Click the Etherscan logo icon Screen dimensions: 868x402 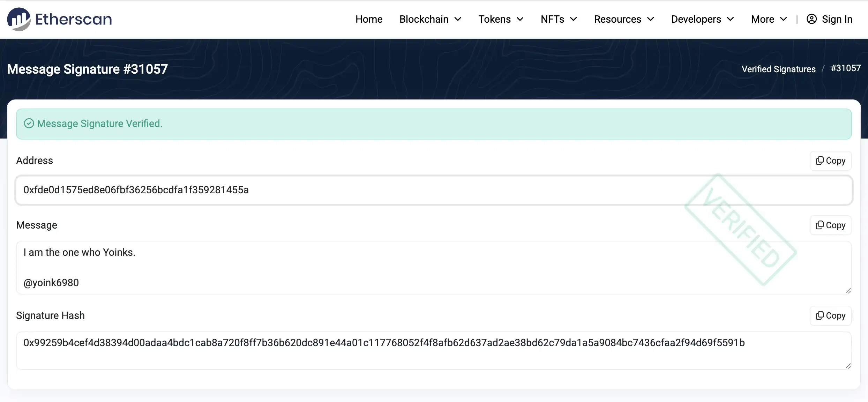19,19
